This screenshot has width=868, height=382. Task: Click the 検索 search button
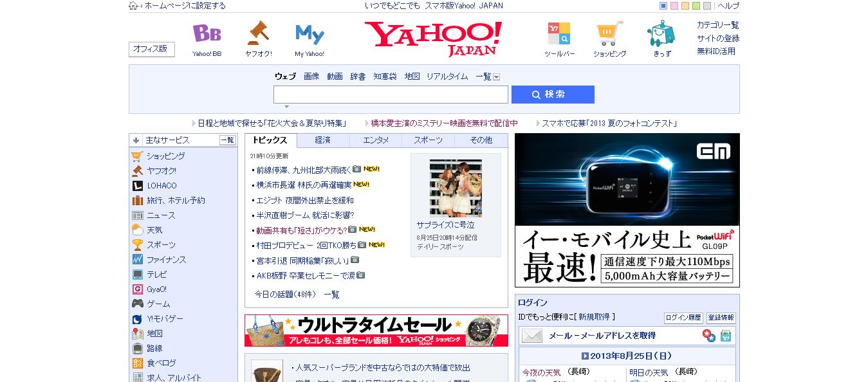coord(553,95)
